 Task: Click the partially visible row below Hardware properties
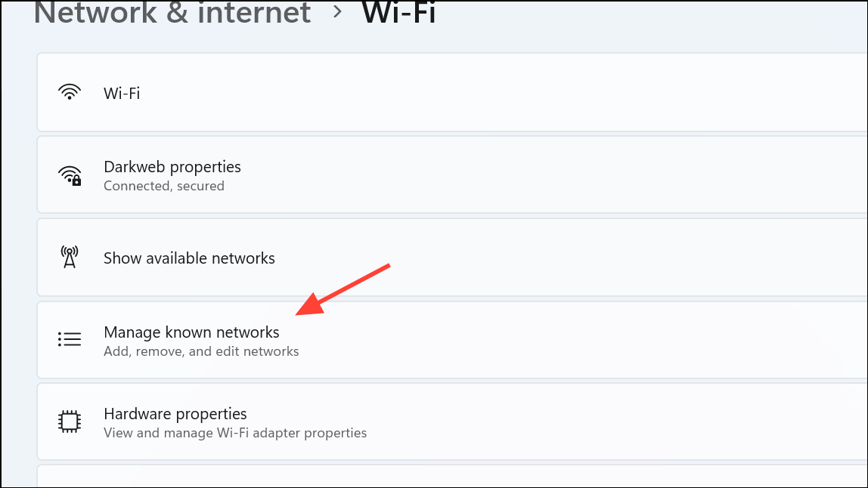452,477
